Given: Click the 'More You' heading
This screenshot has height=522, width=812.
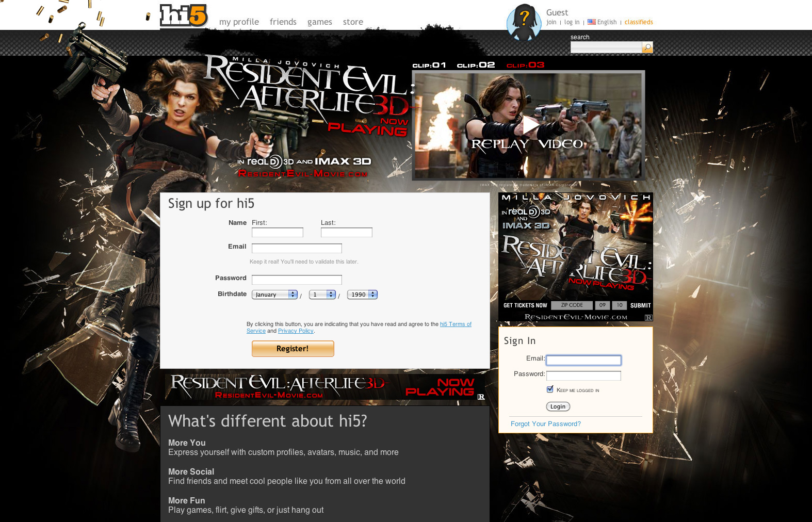Looking at the screenshot, I should 187,443.
